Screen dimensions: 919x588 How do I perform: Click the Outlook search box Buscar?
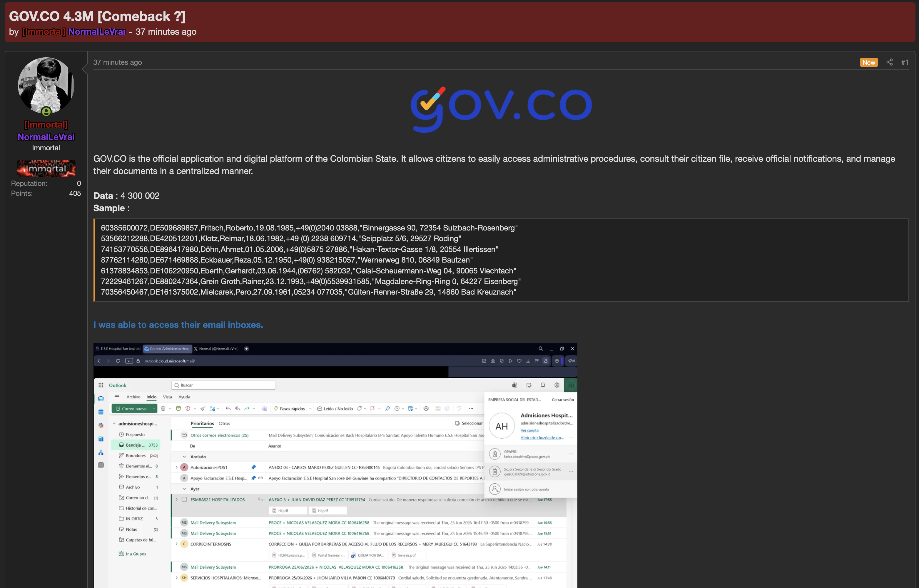(223, 385)
